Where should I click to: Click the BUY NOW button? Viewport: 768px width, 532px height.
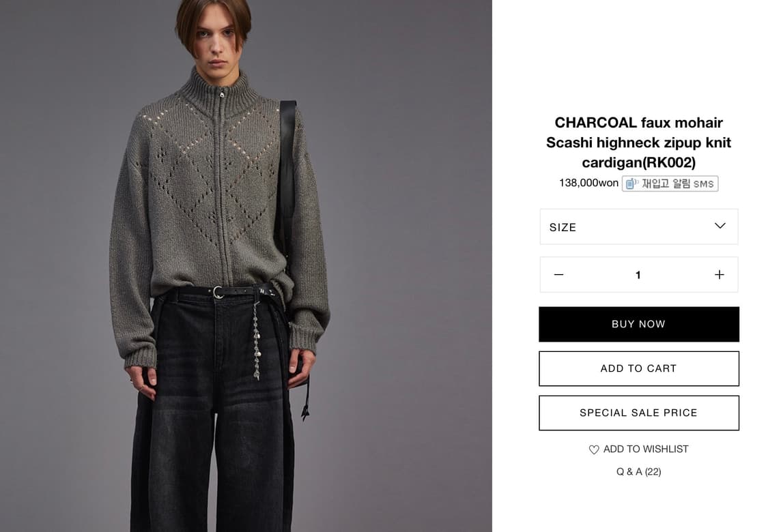(x=639, y=325)
